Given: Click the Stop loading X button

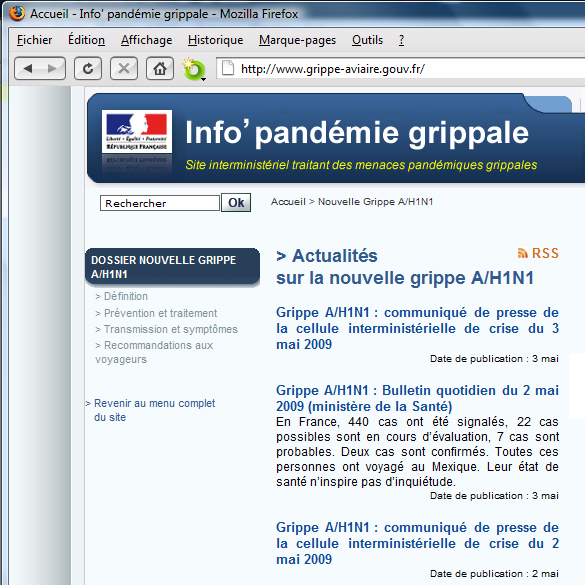Looking at the screenshot, I should [x=124, y=68].
